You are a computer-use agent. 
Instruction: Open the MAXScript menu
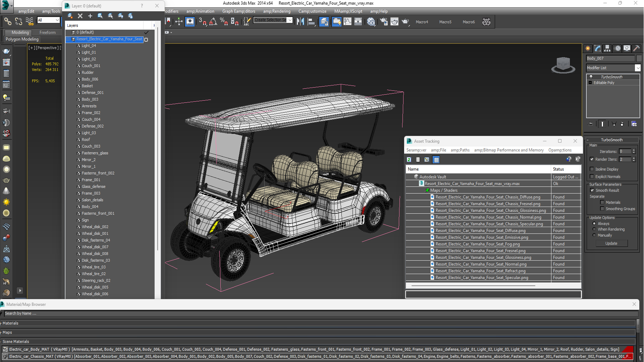coord(348,11)
